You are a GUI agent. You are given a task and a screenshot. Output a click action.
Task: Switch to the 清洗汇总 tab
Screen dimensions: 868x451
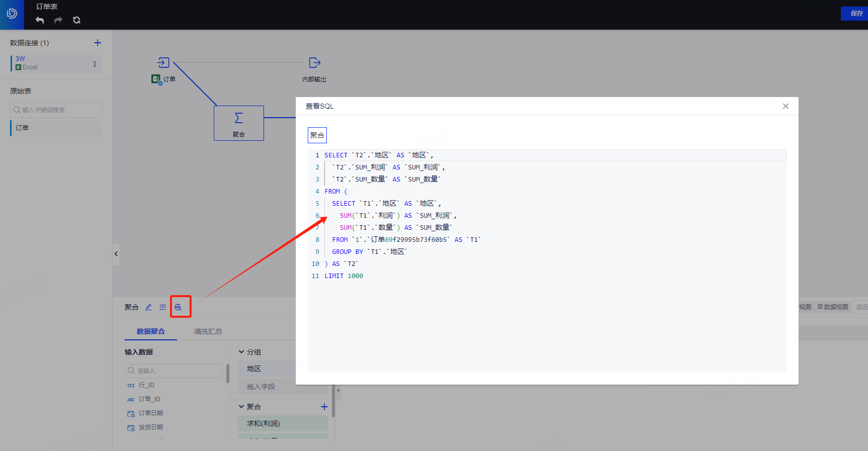pos(208,331)
